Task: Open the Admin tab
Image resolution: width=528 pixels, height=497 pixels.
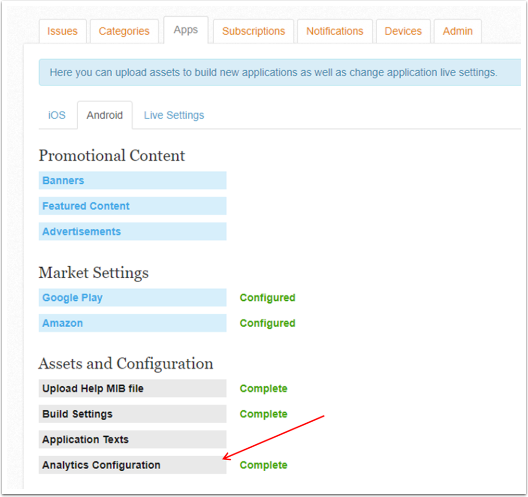Action: point(458,31)
